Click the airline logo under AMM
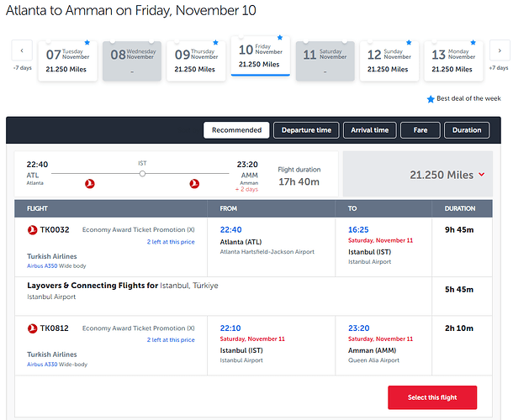The image size is (513, 420). pyautogui.click(x=195, y=183)
